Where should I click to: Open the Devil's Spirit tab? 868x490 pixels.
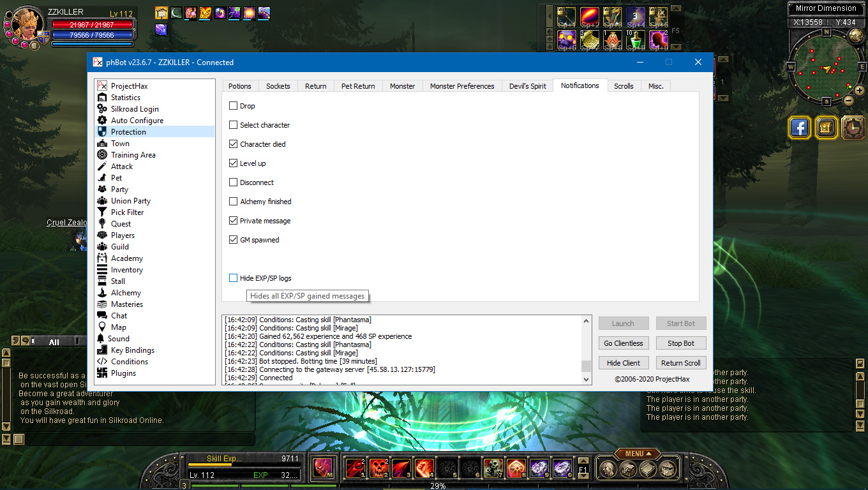pos(527,86)
